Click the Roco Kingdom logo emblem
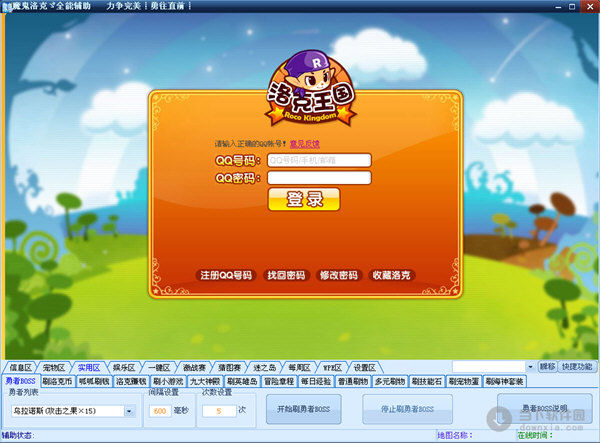Screen dimensions: 600x443 (311, 89)
